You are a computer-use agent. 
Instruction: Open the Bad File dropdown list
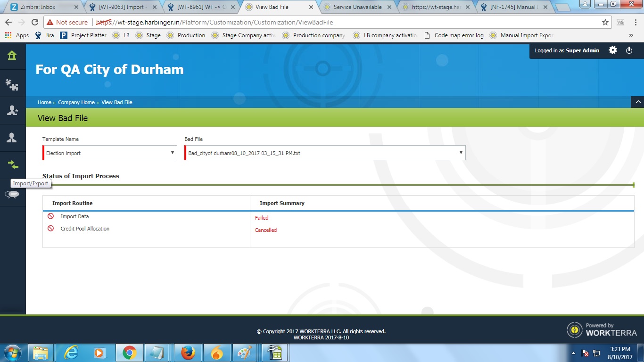click(324, 153)
